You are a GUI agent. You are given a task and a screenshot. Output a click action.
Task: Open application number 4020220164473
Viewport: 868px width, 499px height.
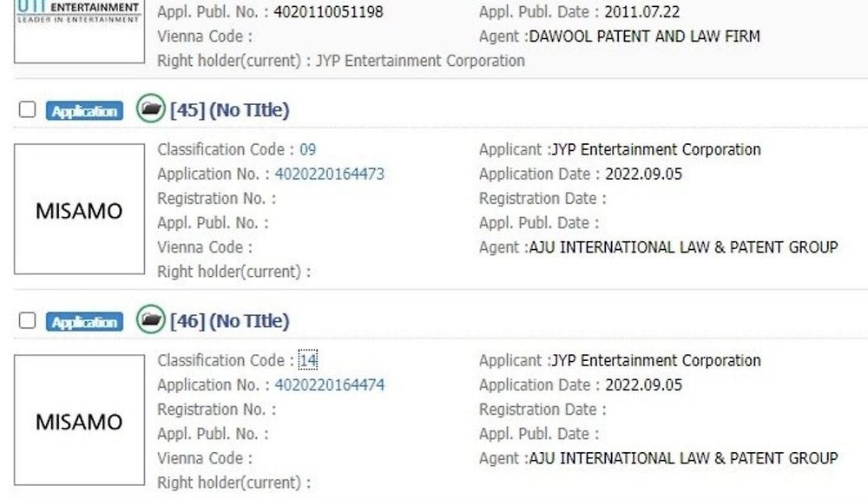click(x=329, y=174)
